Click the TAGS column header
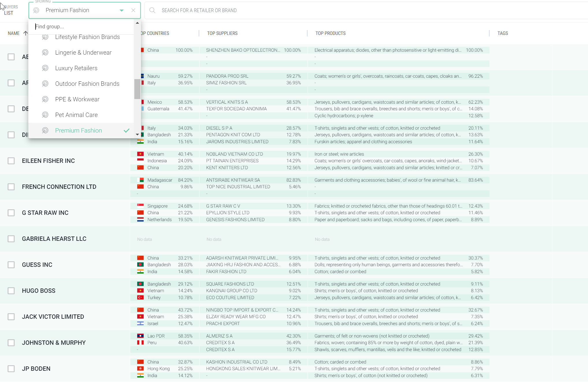Viewport: 588px width, 382px height. coord(502,33)
